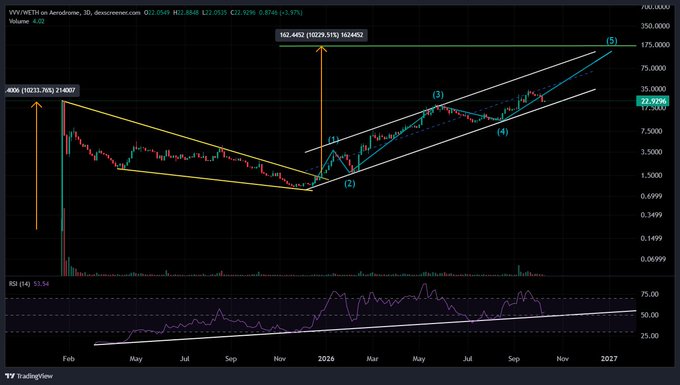Click price axis label 175.0000
The image size is (680, 385).
click(655, 45)
